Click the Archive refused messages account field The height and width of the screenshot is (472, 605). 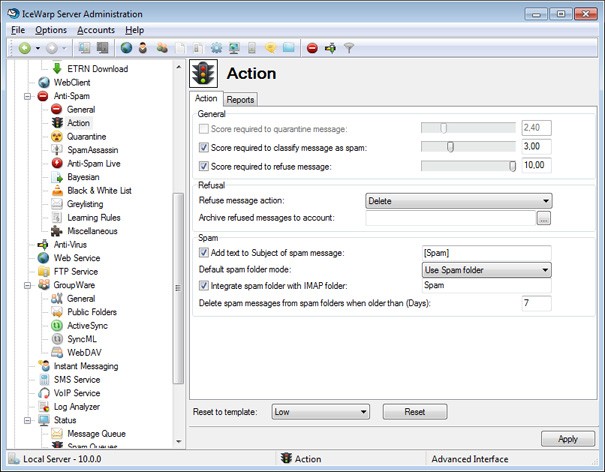[x=450, y=218]
